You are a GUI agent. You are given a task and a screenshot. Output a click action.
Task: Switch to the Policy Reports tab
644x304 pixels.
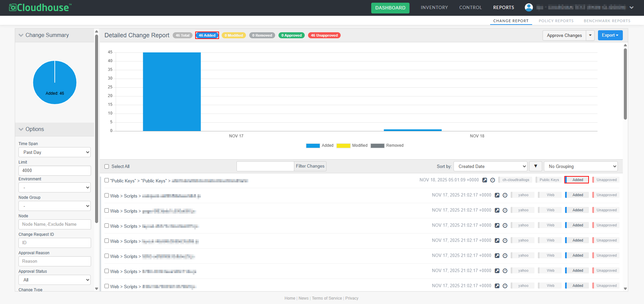tap(556, 21)
